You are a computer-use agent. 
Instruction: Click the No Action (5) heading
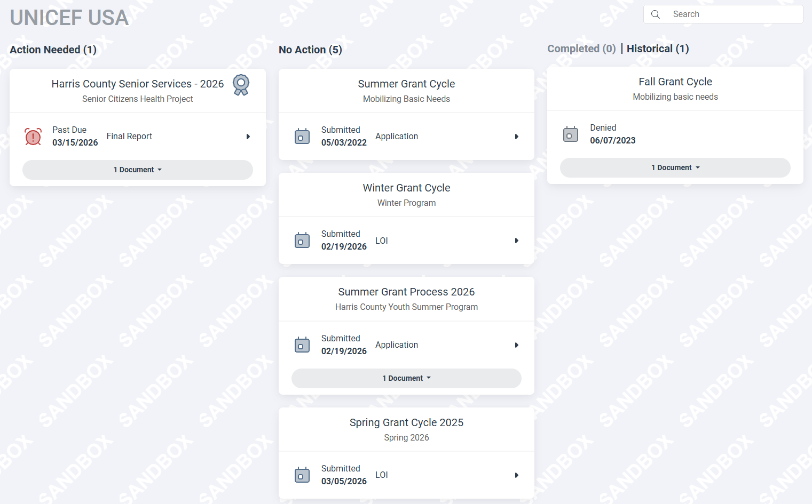coord(310,50)
